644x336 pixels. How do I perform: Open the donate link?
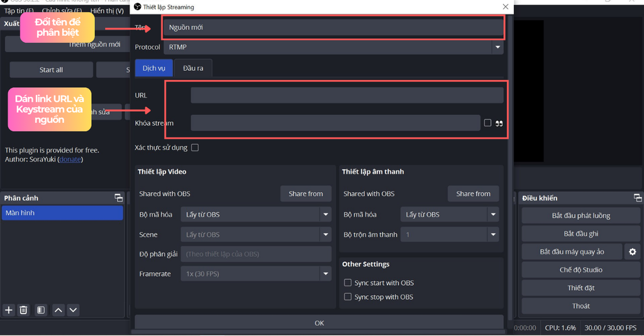70,159
